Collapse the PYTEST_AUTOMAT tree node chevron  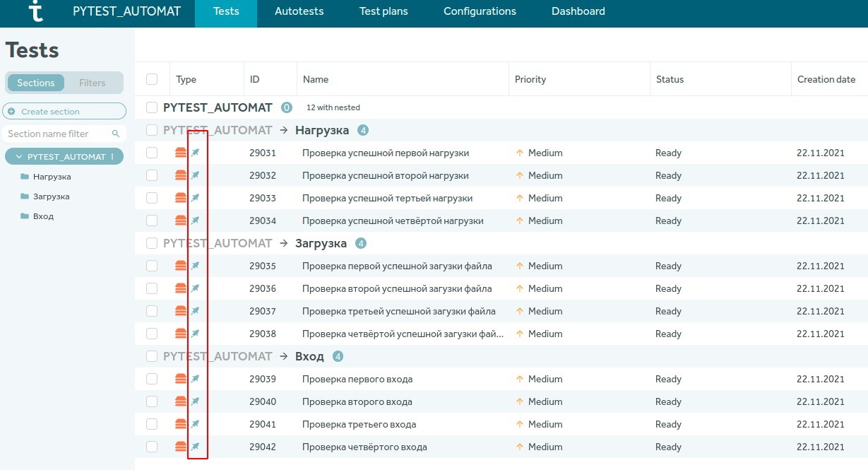point(19,157)
